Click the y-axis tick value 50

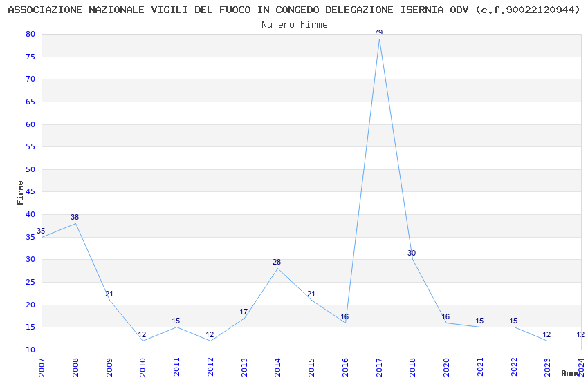click(x=30, y=169)
